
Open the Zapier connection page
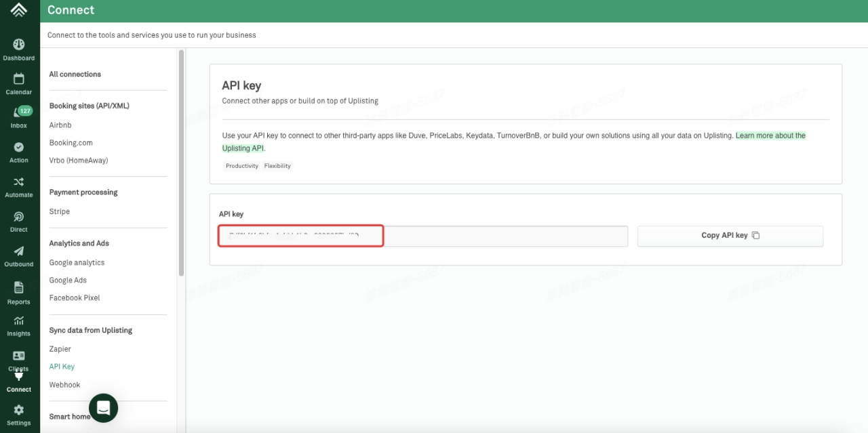pyautogui.click(x=60, y=349)
